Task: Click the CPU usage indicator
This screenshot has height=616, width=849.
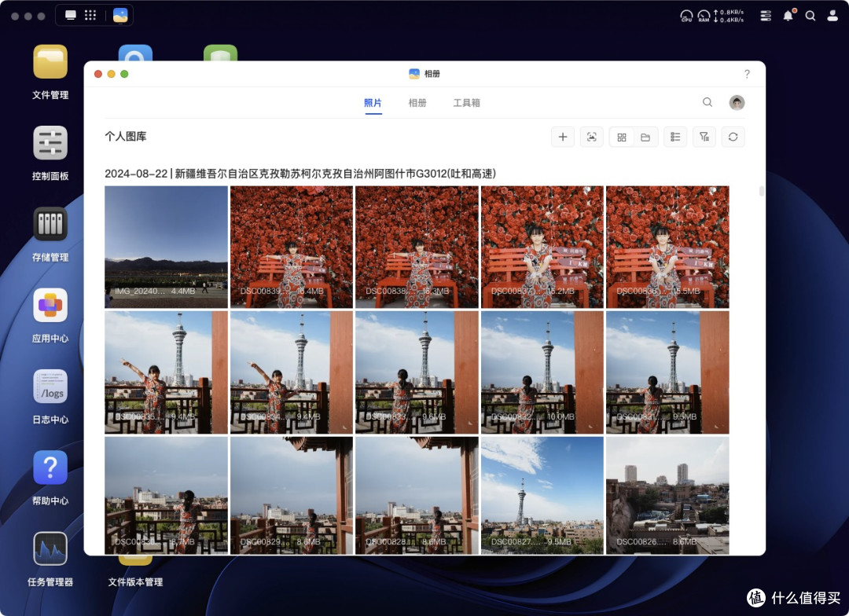Action: coord(686,16)
